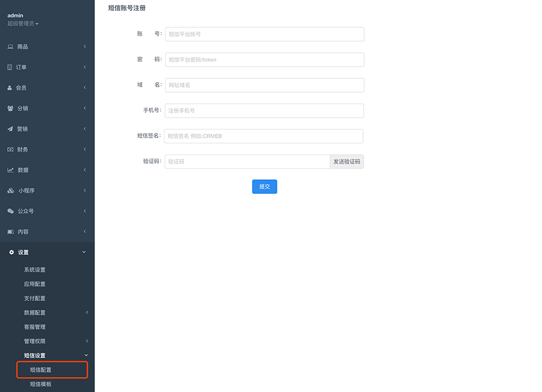Expand the 小程序 menu chevron
The width and height of the screenshot is (542, 392).
(x=84, y=190)
